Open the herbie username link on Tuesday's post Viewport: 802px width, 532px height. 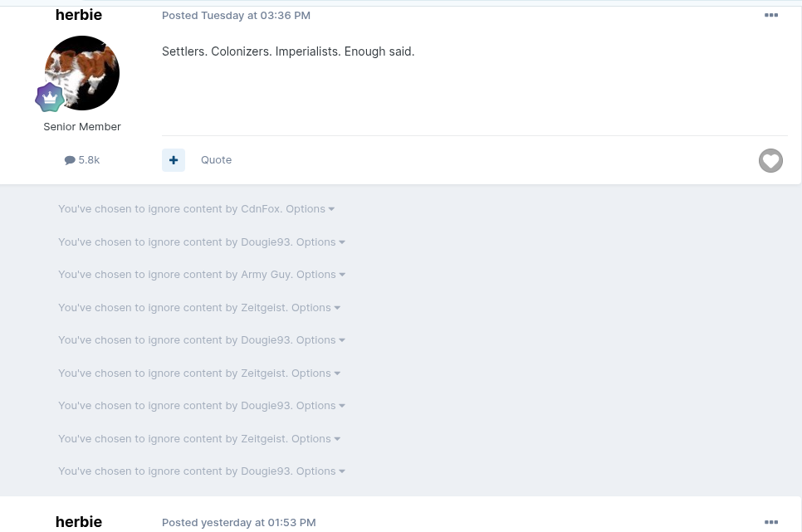click(79, 15)
